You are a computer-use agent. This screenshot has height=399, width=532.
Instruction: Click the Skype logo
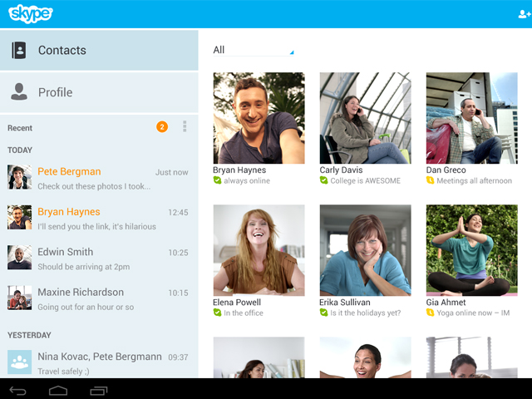tap(31, 14)
